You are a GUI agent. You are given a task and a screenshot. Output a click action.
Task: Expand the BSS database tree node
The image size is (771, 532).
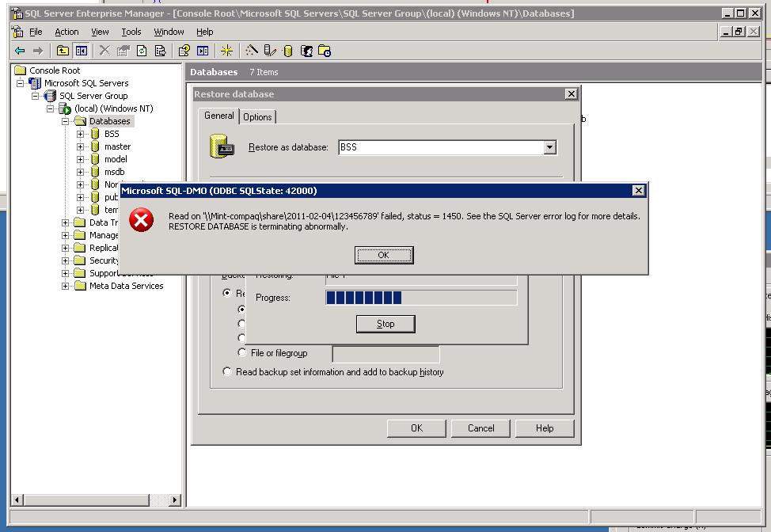[80, 134]
